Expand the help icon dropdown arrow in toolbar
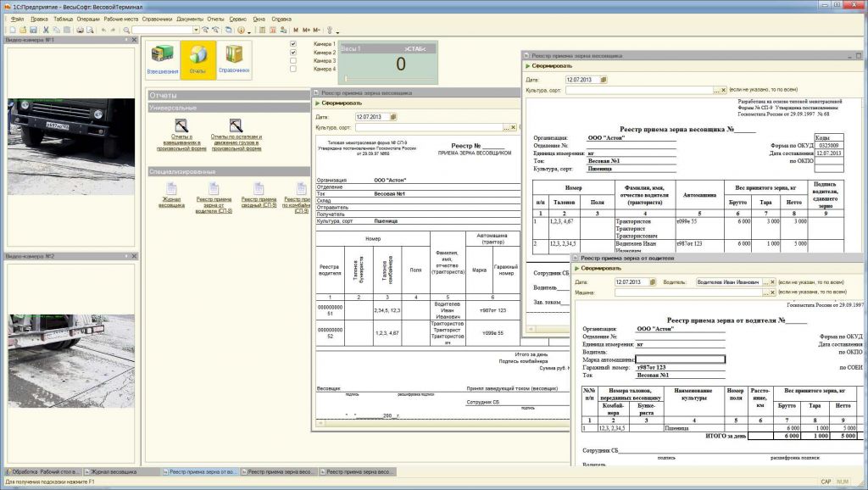Screen dimensions: 868x490 (x=249, y=31)
